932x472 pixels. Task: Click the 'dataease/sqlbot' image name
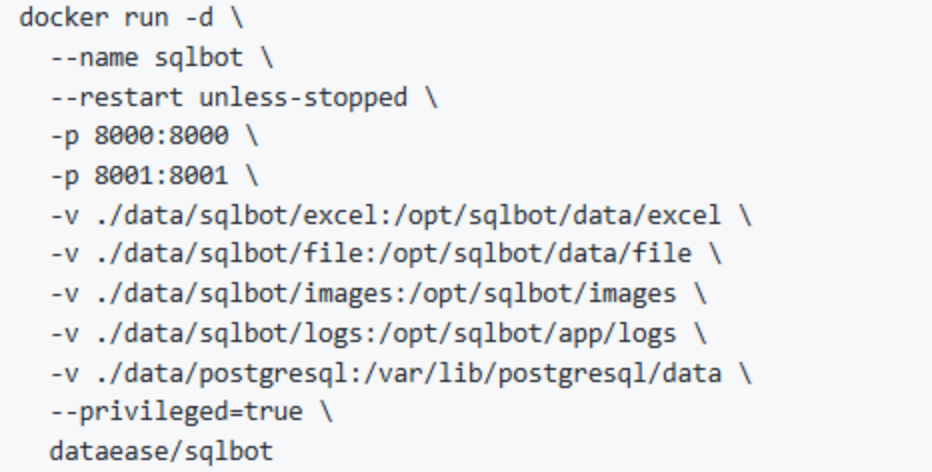pos(161,452)
